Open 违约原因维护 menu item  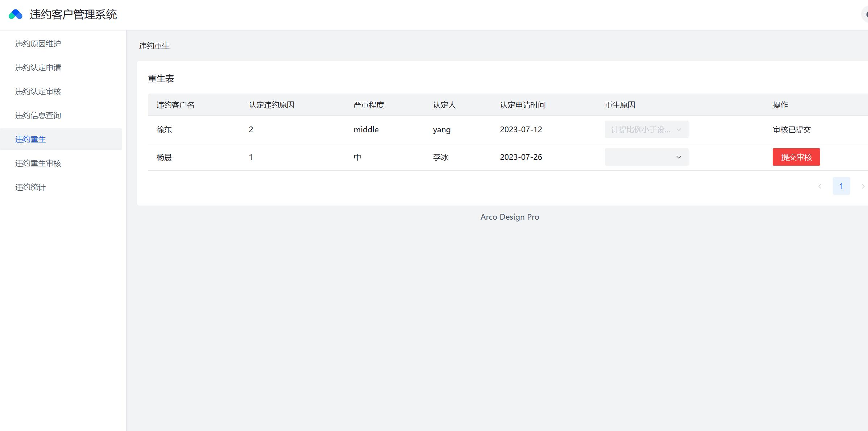coord(38,44)
